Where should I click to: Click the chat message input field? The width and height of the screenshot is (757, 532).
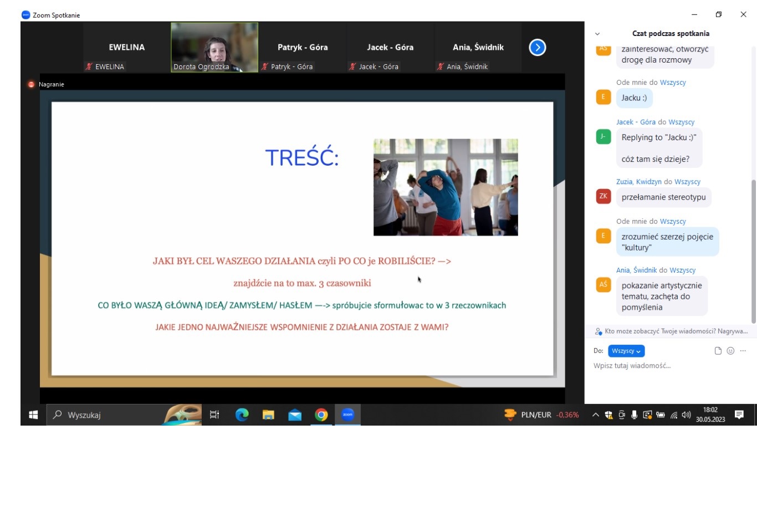[665, 366]
